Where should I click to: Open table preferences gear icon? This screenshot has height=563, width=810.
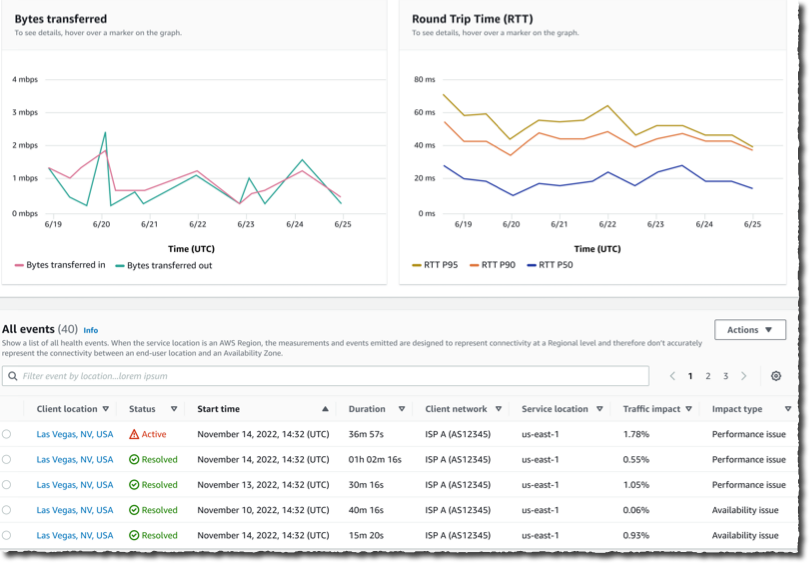click(775, 376)
